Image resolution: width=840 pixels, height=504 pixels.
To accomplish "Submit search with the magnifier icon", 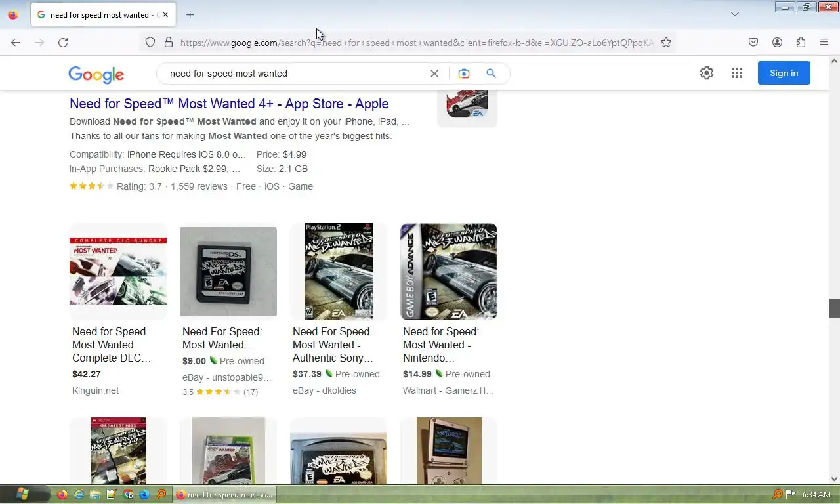I will [491, 73].
